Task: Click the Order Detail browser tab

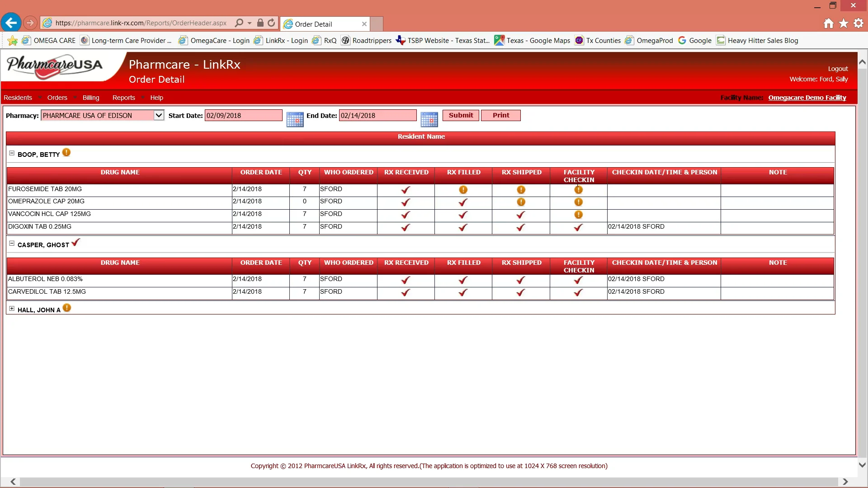Action: coord(325,24)
